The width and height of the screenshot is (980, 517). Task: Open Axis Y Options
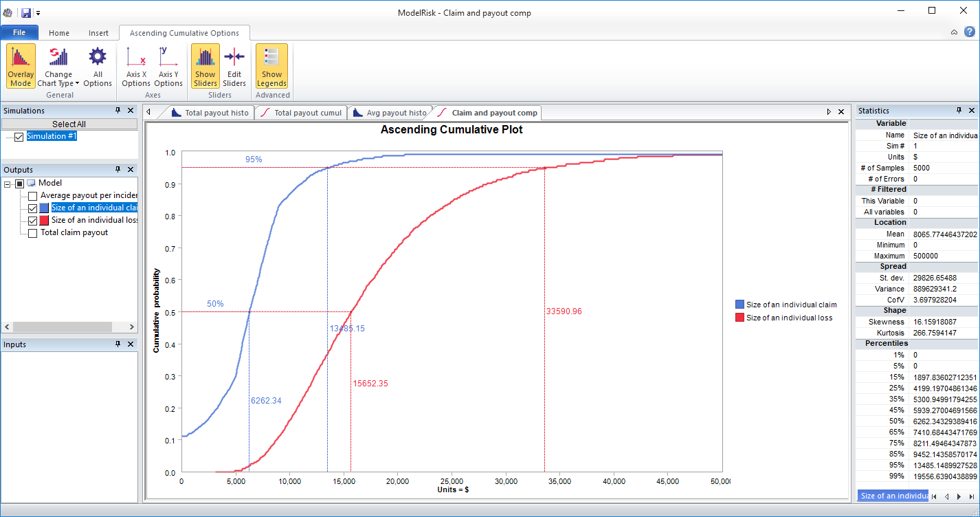pos(168,65)
